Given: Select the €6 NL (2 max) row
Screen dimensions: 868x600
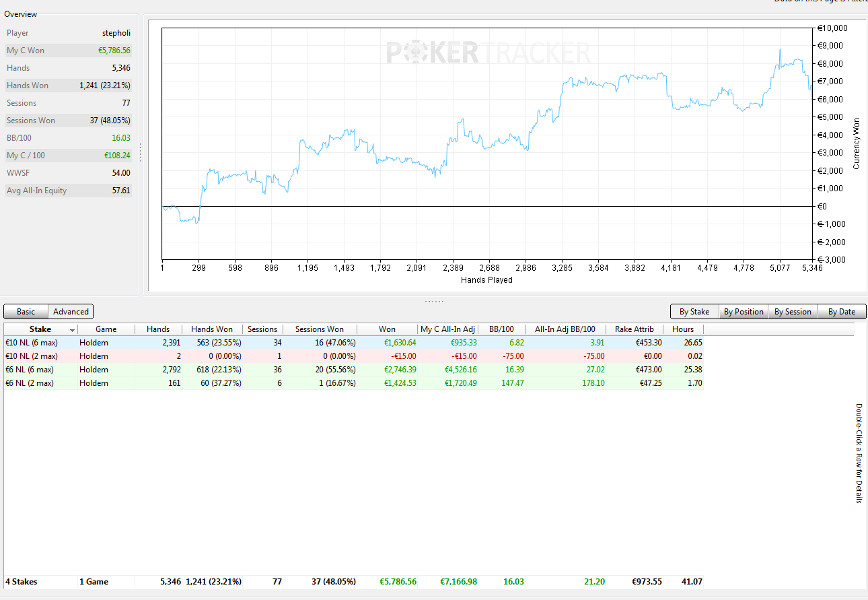Looking at the screenshot, I should point(354,383).
